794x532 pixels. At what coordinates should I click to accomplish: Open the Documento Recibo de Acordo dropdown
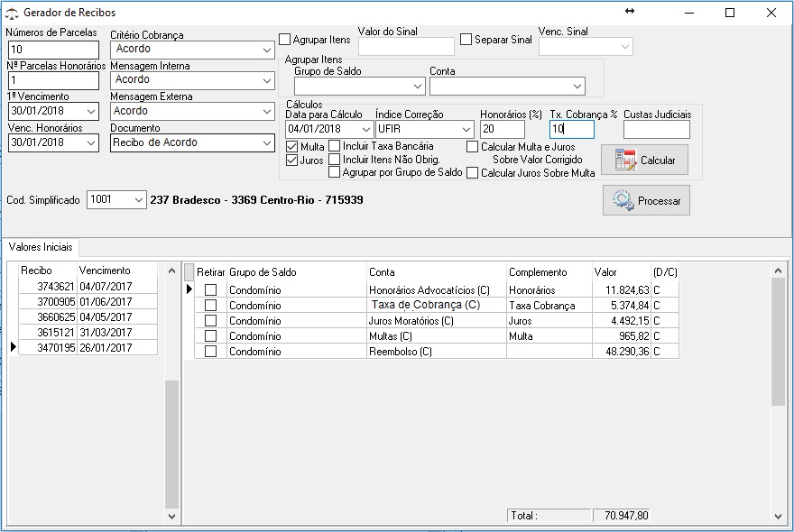click(x=266, y=143)
